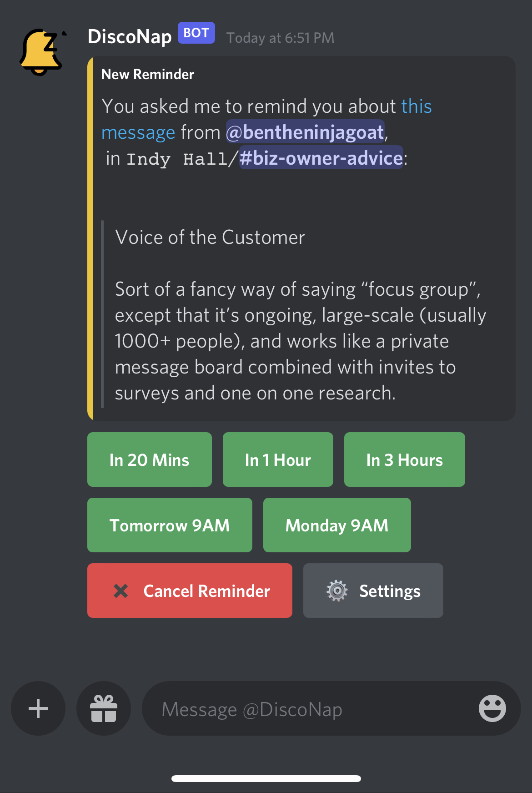Select the In 3 Hours button
The height and width of the screenshot is (793, 532).
click(404, 460)
